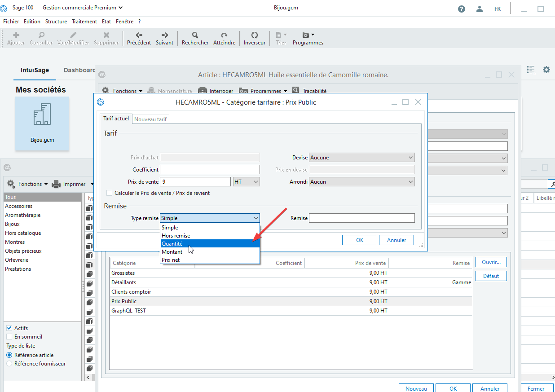Screen dimensions: 555x392
Task: Select Référence fournisseur radio button
Action: coord(9,364)
